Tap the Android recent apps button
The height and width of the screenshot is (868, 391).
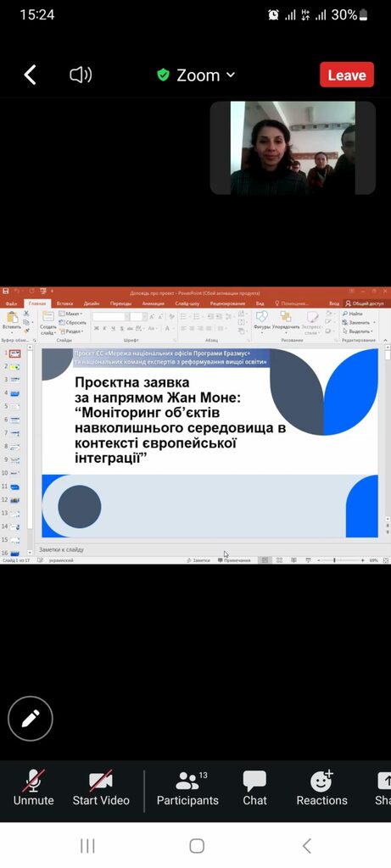[x=87, y=845]
